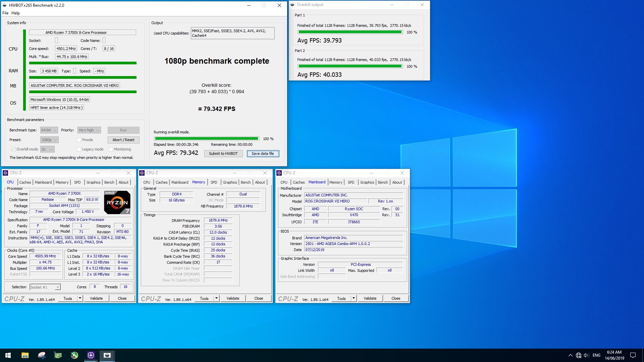
Task: Click the Core speed 4501.2 MHz field
Action: click(66, 49)
